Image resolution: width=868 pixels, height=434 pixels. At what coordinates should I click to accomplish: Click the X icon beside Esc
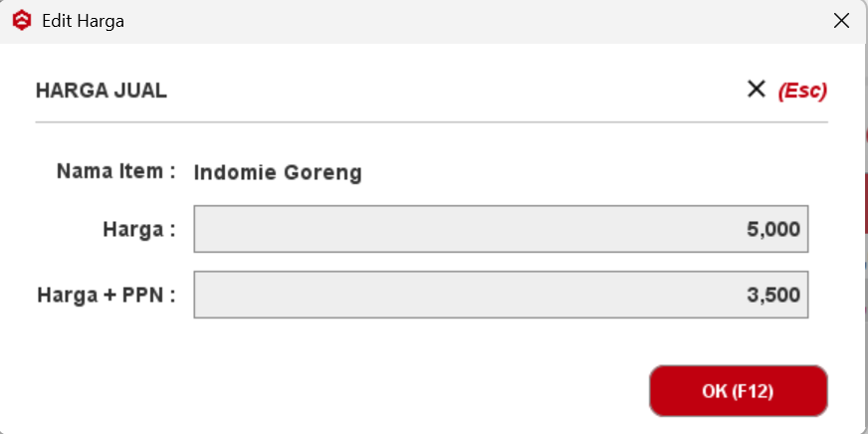pos(757,90)
